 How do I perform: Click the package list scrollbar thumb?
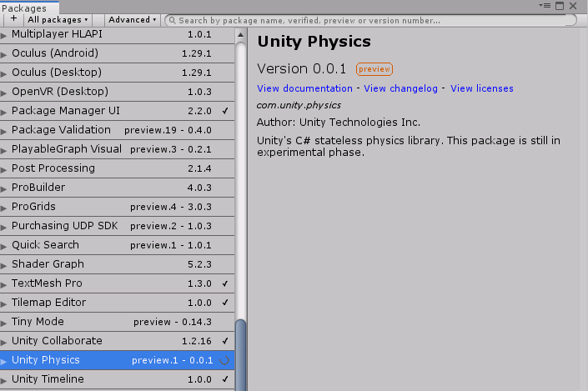(241, 354)
